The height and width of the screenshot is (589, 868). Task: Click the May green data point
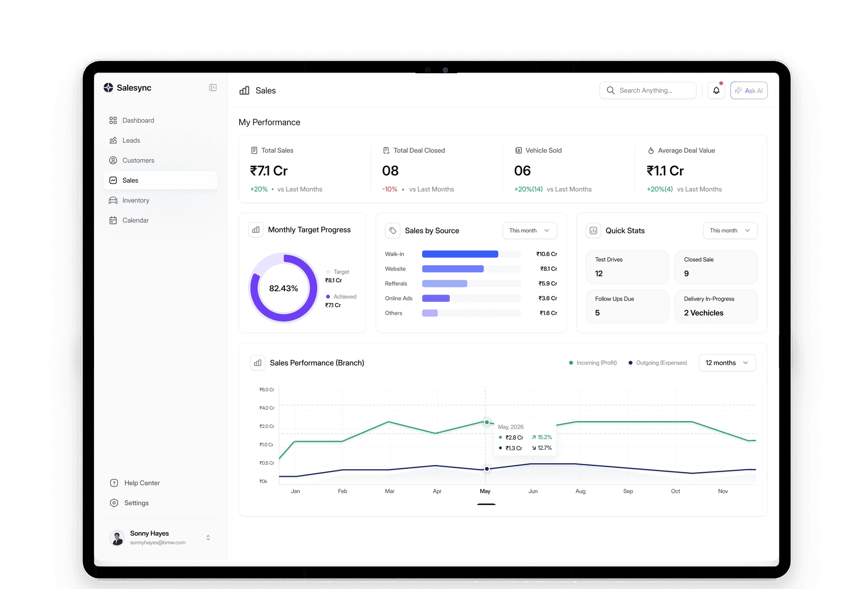[487, 422]
